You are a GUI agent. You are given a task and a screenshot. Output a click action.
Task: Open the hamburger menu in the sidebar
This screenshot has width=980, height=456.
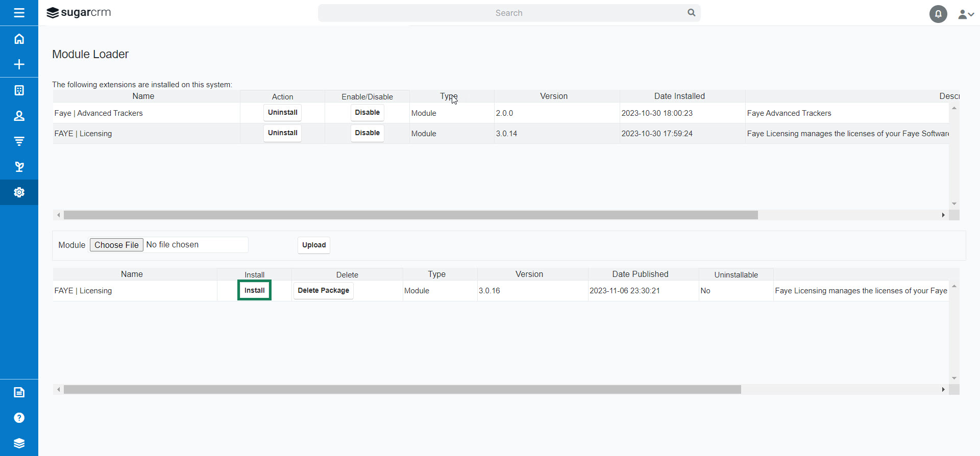point(19,13)
